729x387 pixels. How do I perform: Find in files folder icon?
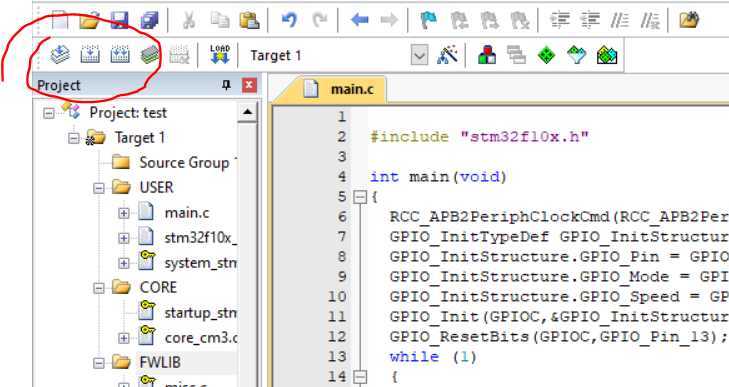(x=689, y=20)
